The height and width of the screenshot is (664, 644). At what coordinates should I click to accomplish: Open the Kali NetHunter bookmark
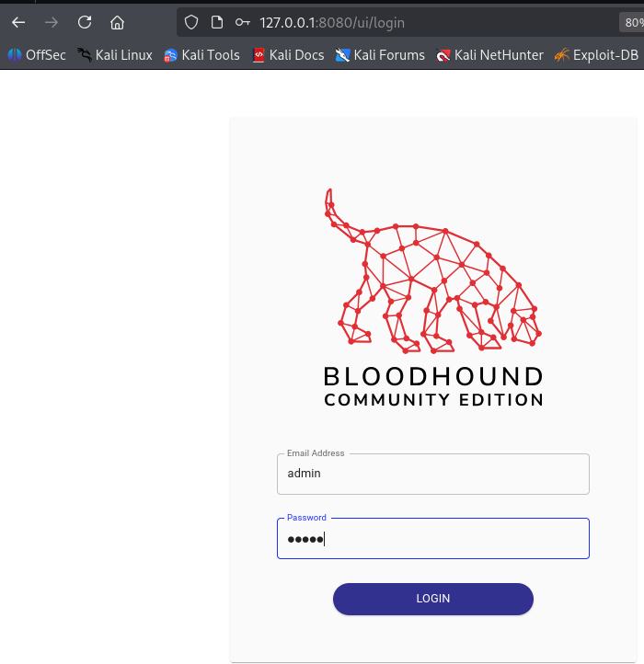[x=489, y=55]
